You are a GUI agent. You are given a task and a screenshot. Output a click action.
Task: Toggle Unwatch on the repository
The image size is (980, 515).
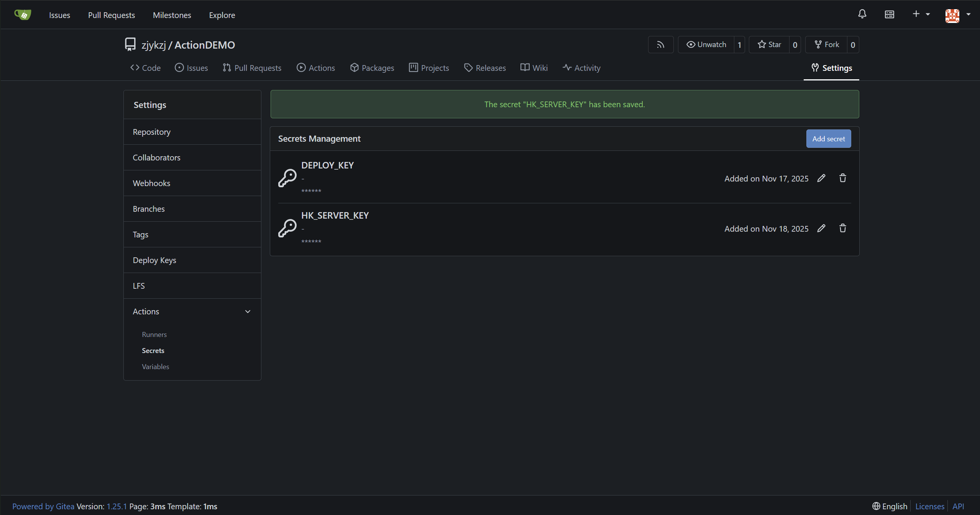tap(706, 45)
